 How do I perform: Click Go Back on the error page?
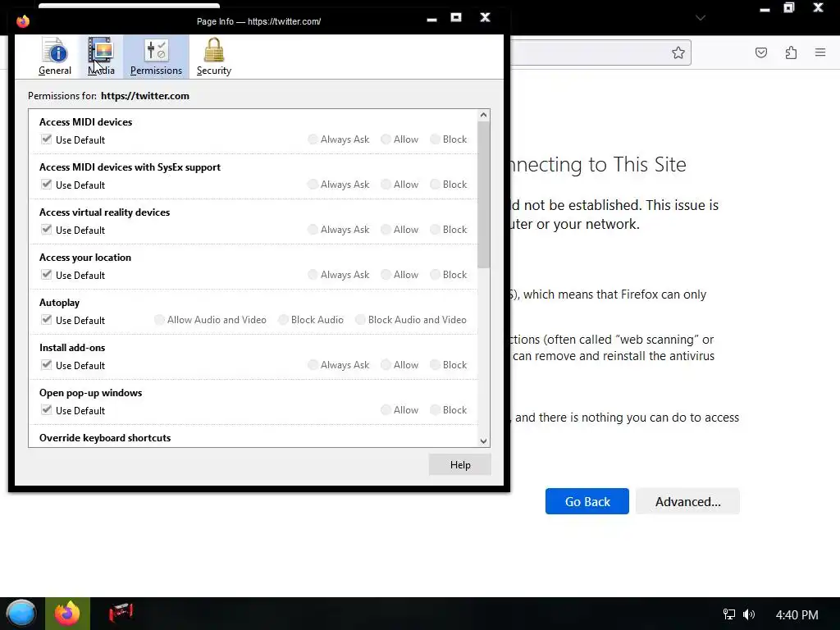pos(587,501)
